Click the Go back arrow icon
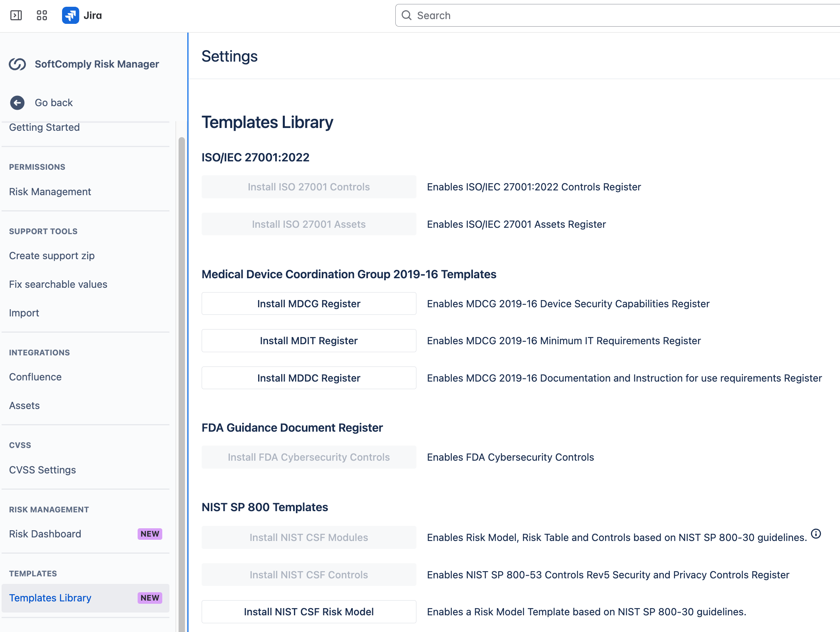 click(x=17, y=103)
